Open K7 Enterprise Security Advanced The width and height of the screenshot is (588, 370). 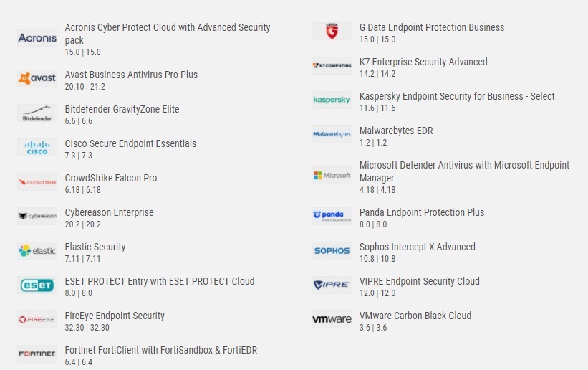[423, 62]
